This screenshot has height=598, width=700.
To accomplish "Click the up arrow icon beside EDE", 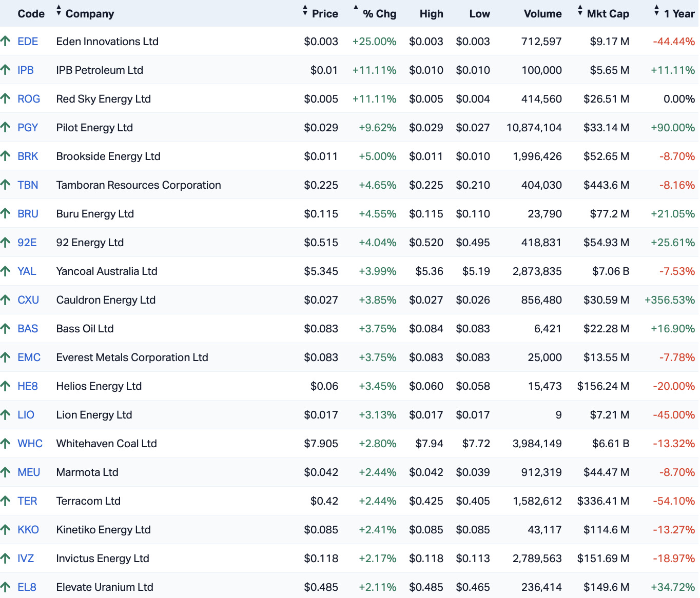I will tap(5, 41).
